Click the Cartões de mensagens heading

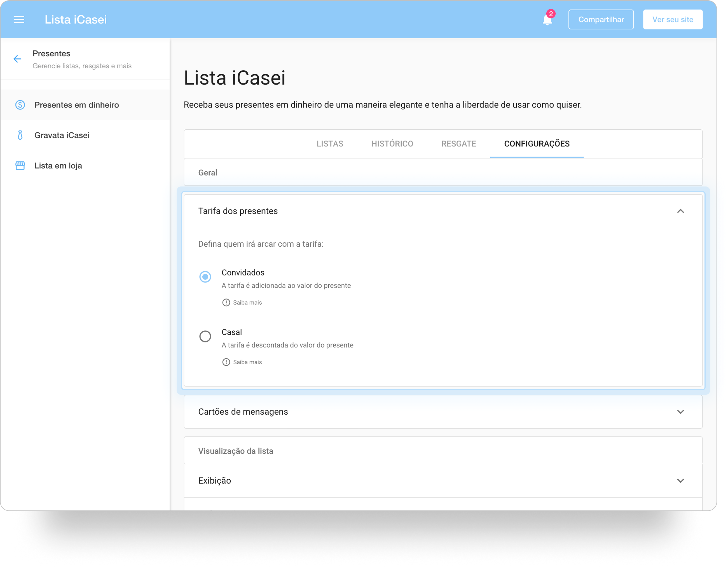[243, 412]
